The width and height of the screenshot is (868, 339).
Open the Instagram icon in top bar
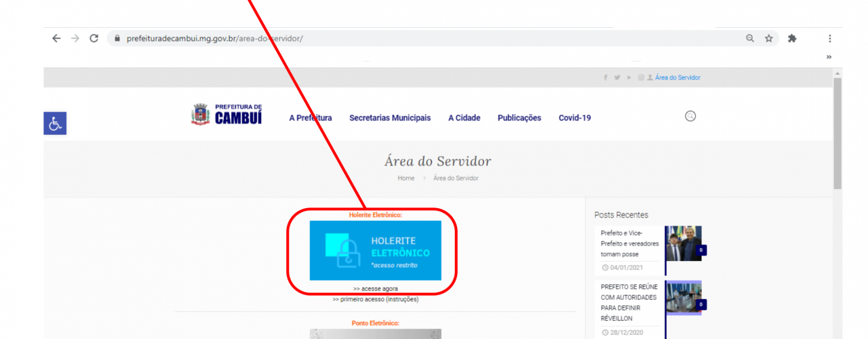click(x=641, y=78)
